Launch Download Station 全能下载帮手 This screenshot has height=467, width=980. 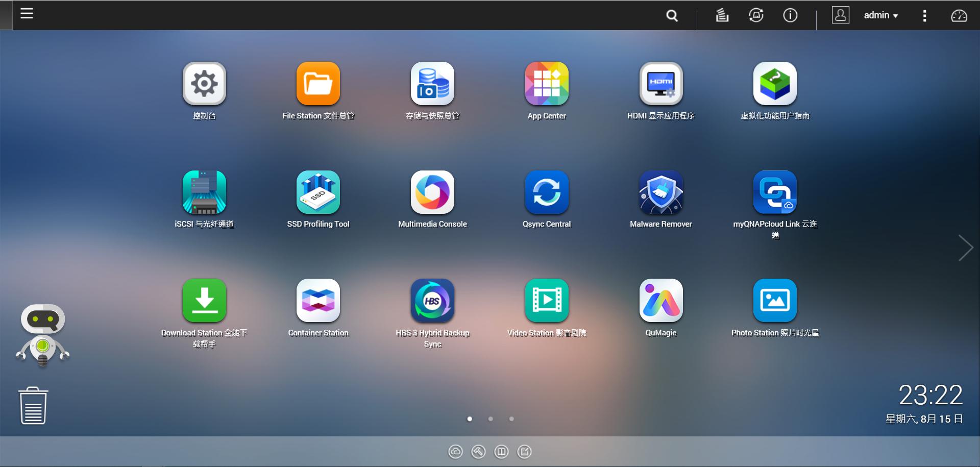pos(204,301)
